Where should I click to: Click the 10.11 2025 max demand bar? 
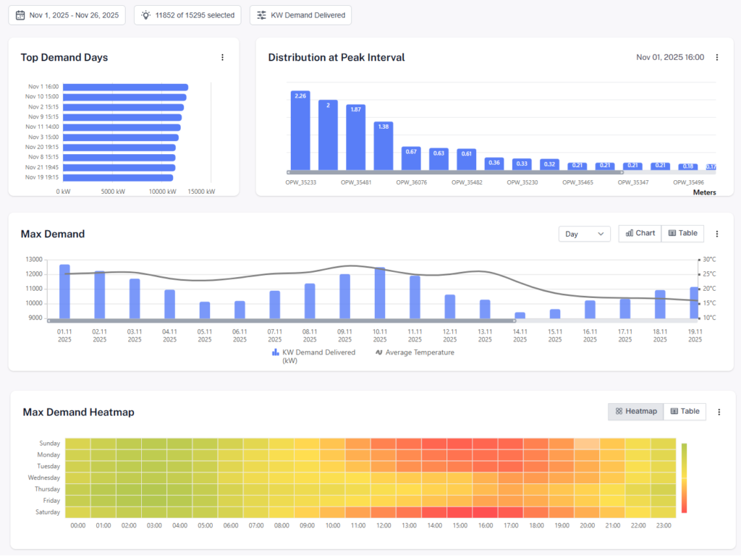pos(380,293)
